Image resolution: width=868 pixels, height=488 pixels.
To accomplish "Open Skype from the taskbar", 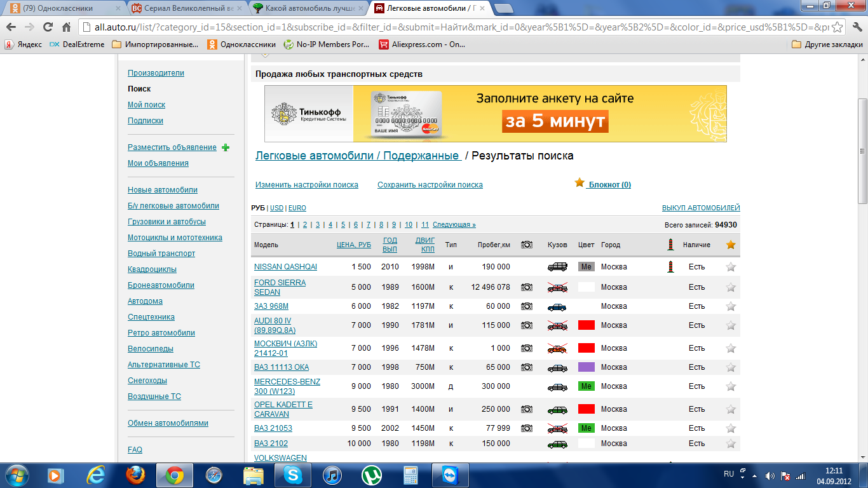I will (x=293, y=475).
